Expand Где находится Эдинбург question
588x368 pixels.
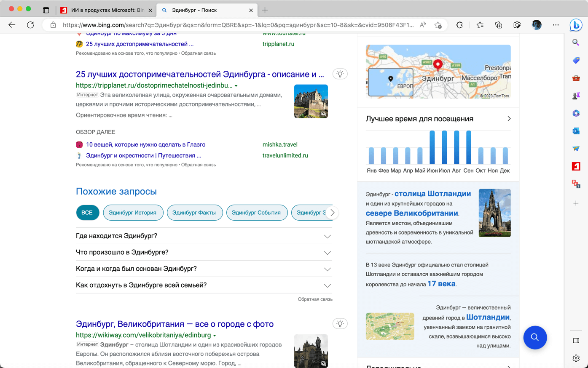[x=204, y=236]
